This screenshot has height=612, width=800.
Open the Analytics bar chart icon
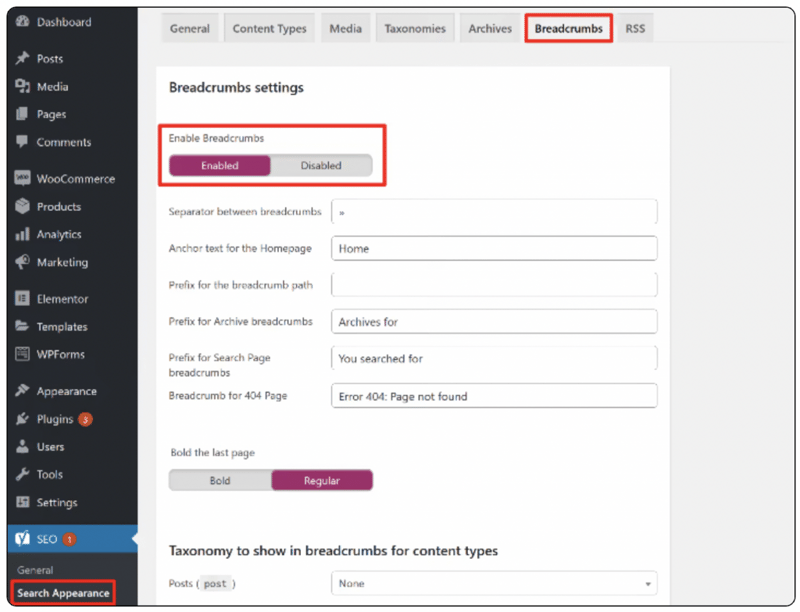(22, 234)
